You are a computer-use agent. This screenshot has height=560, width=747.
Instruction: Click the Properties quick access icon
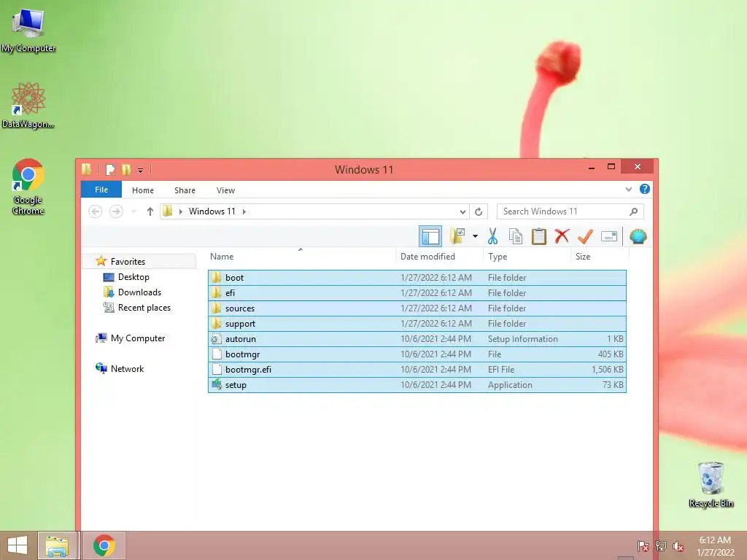(x=111, y=169)
